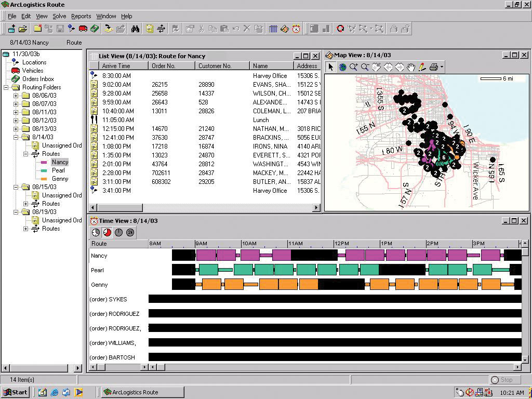Screen dimensions: 532x399
Task: Toggle the 24-hour clock view in Time View
Action: (x=130, y=232)
